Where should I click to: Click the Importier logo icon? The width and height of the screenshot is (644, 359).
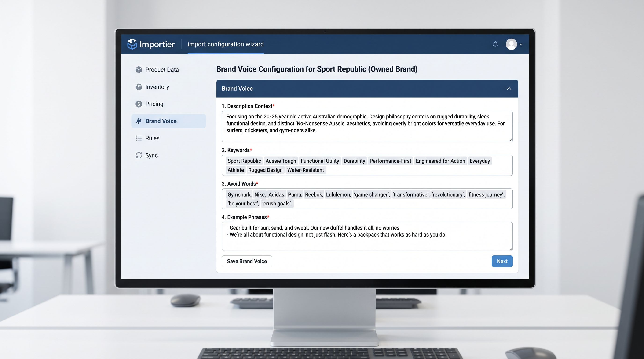[132, 44]
